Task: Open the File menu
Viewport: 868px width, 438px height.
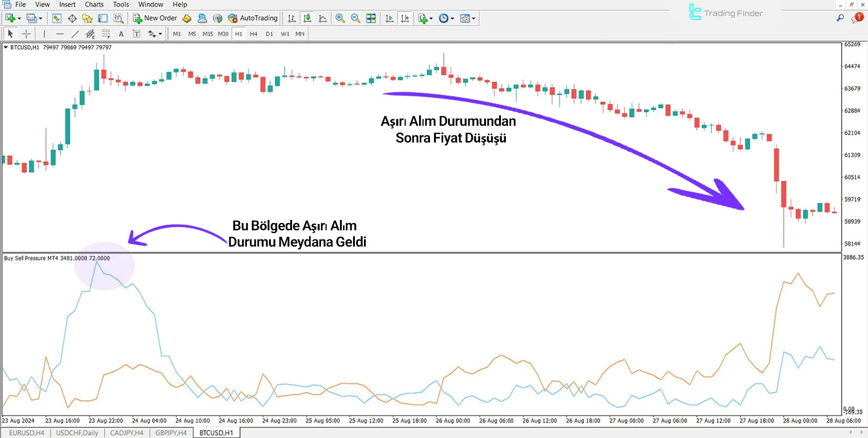Action: [21, 5]
